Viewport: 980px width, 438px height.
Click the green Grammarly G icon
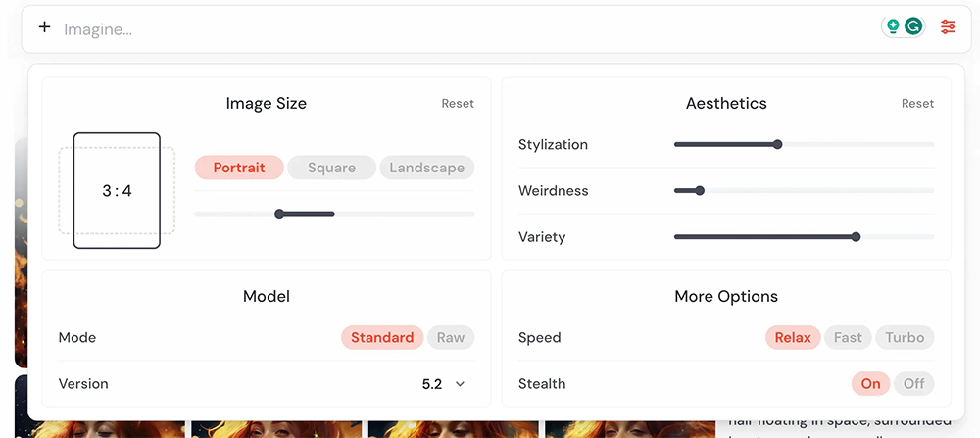click(x=913, y=27)
